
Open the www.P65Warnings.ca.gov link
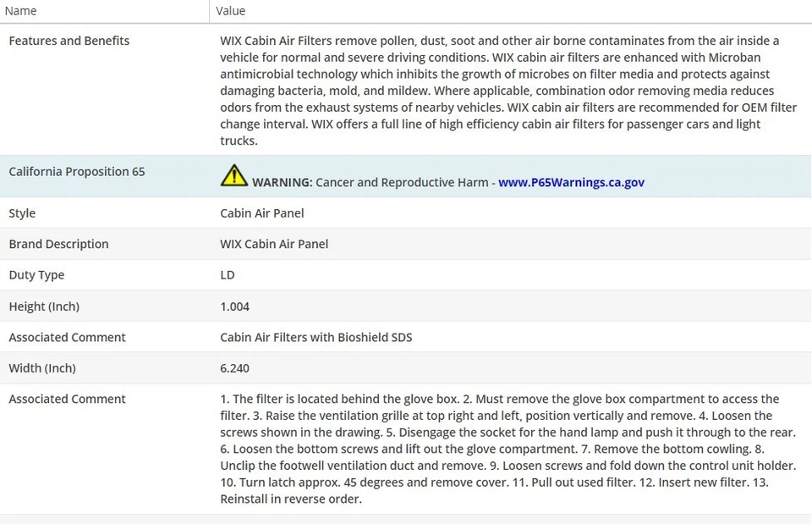pos(571,182)
